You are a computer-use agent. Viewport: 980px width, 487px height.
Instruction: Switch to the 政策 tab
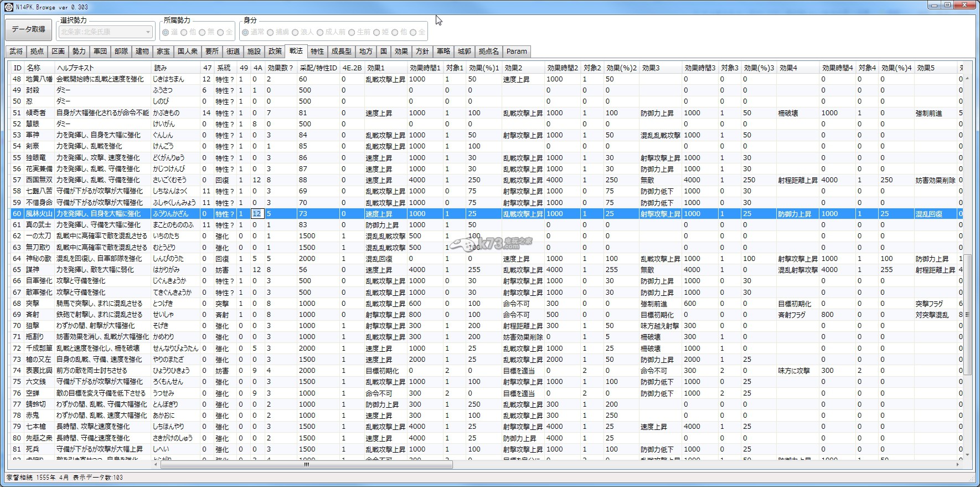[x=275, y=52]
